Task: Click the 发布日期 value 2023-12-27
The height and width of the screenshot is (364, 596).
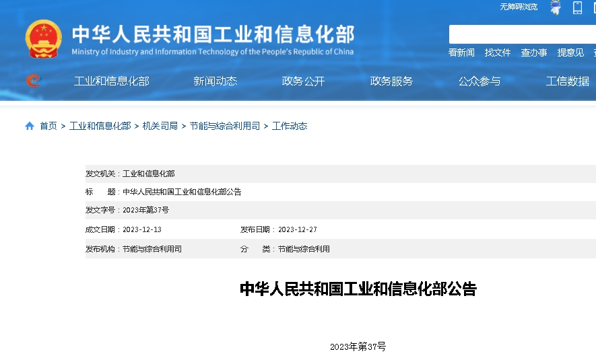Action: tap(297, 229)
